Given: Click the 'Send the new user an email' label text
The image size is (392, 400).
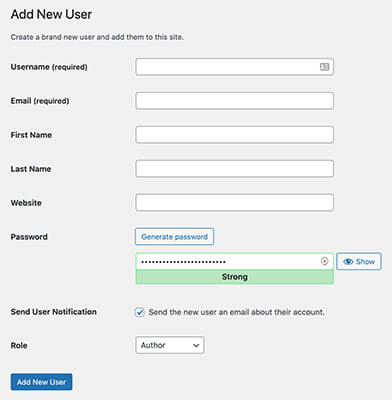Looking at the screenshot, I should (x=236, y=312).
